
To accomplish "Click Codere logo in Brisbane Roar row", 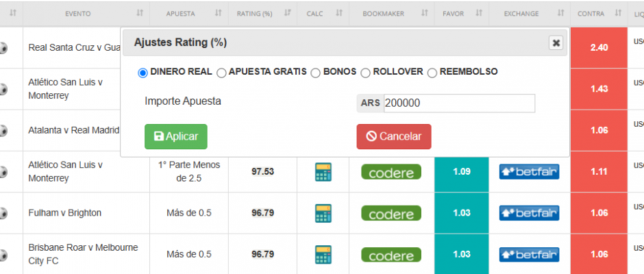I will (391, 254).
